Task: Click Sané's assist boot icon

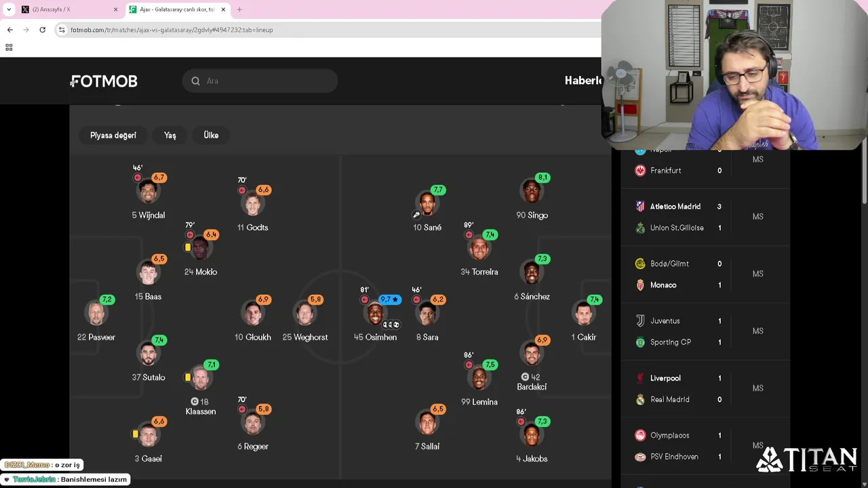Action: (416, 215)
